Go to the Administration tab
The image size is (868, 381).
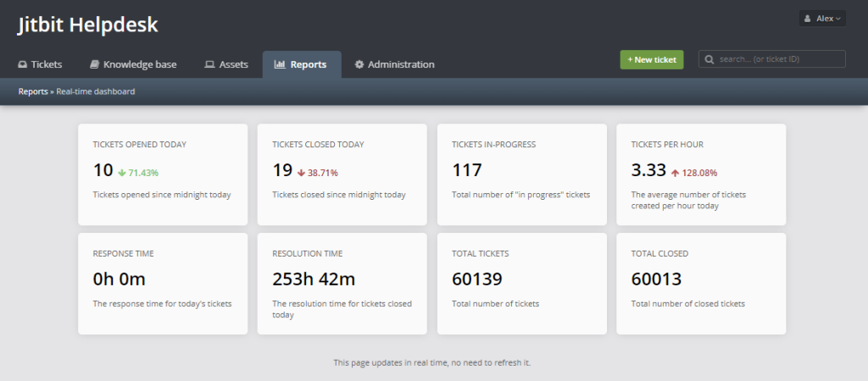(x=395, y=64)
